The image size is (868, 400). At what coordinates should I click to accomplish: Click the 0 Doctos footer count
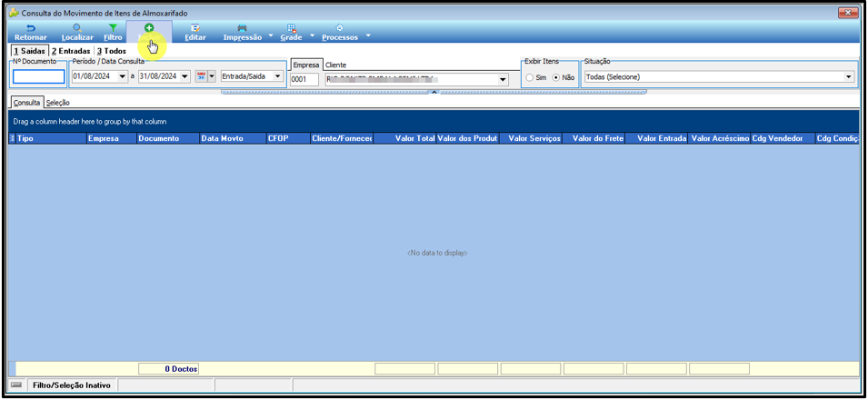tap(168, 369)
